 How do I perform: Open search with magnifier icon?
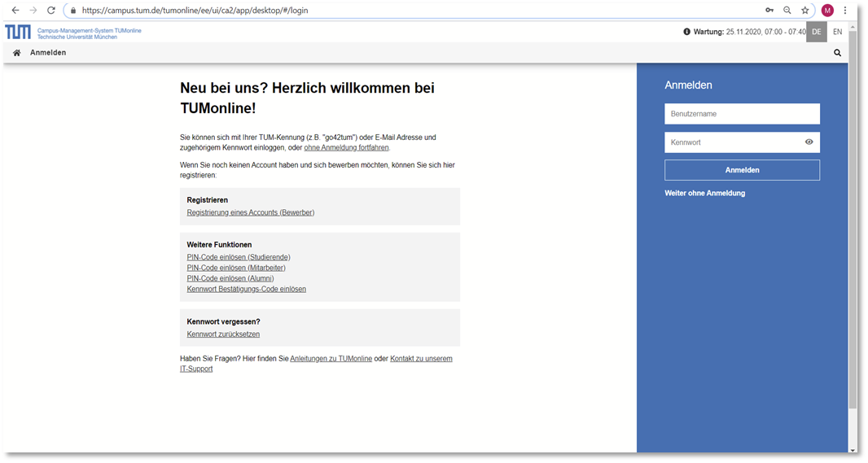click(x=837, y=53)
